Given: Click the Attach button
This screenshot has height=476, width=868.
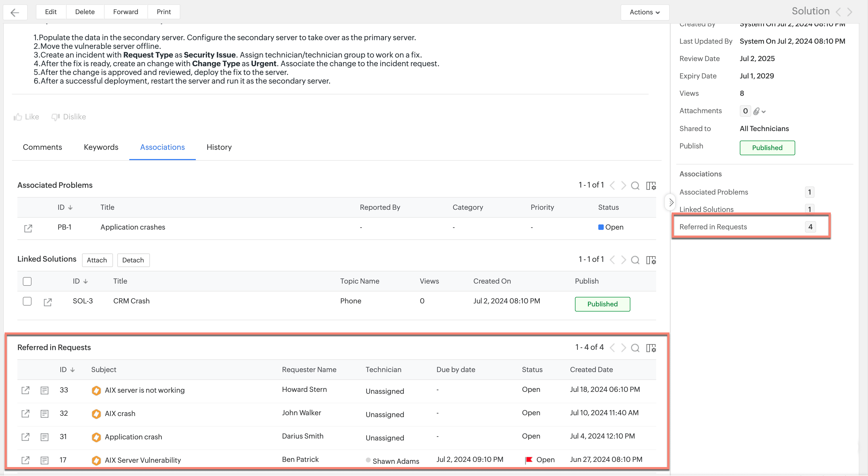Looking at the screenshot, I should coord(97,260).
